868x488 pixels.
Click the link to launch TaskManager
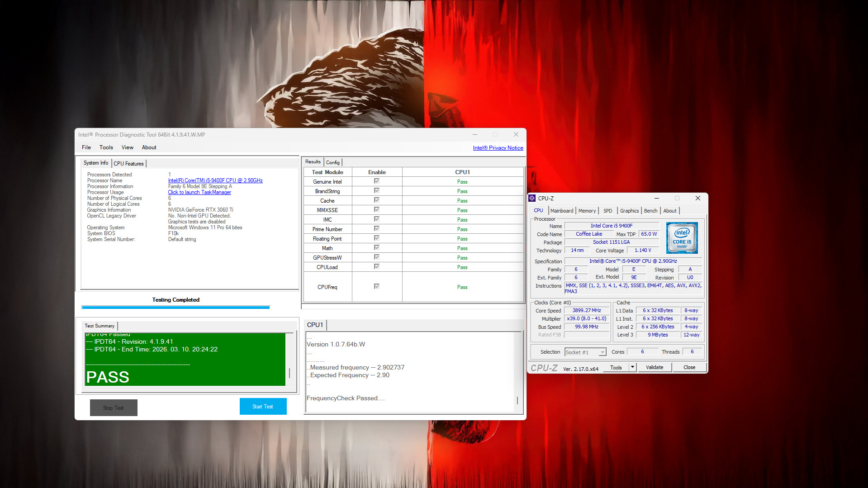point(199,192)
